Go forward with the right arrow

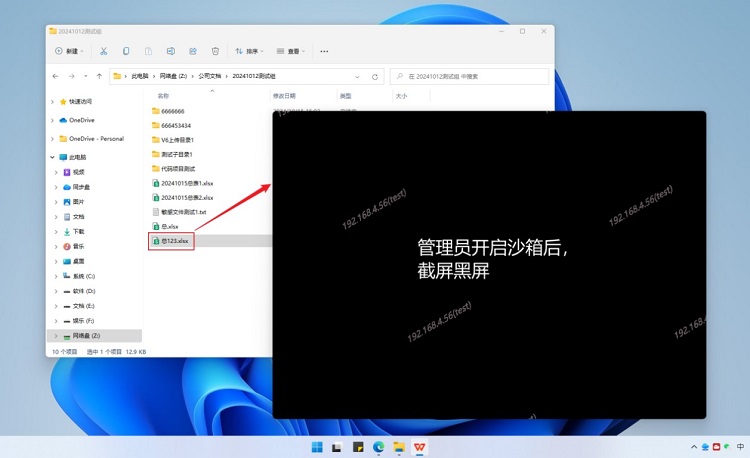71,76
